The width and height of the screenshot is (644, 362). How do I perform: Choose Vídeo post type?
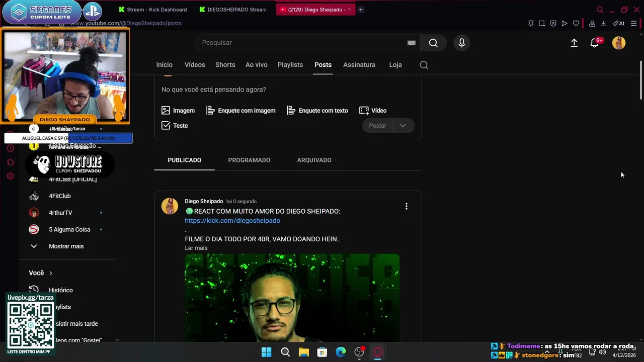(373, 111)
